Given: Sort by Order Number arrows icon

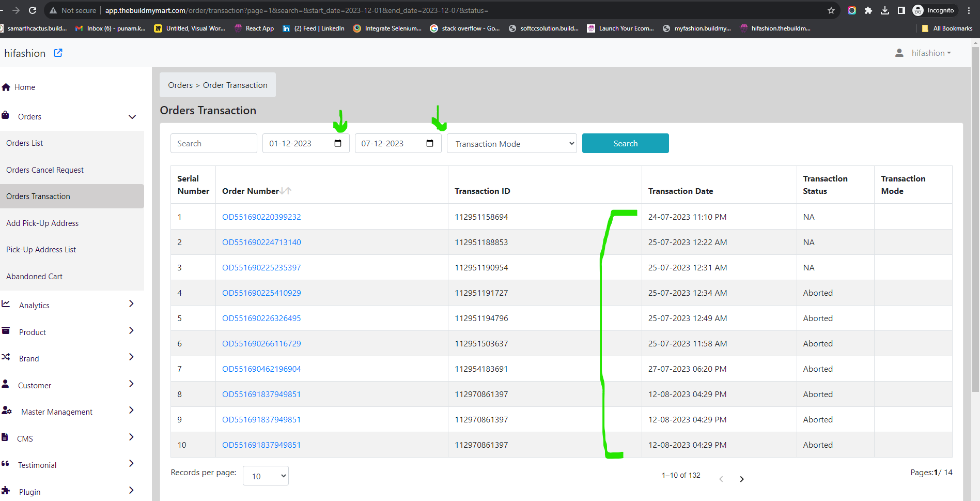Looking at the screenshot, I should pyautogui.click(x=286, y=191).
